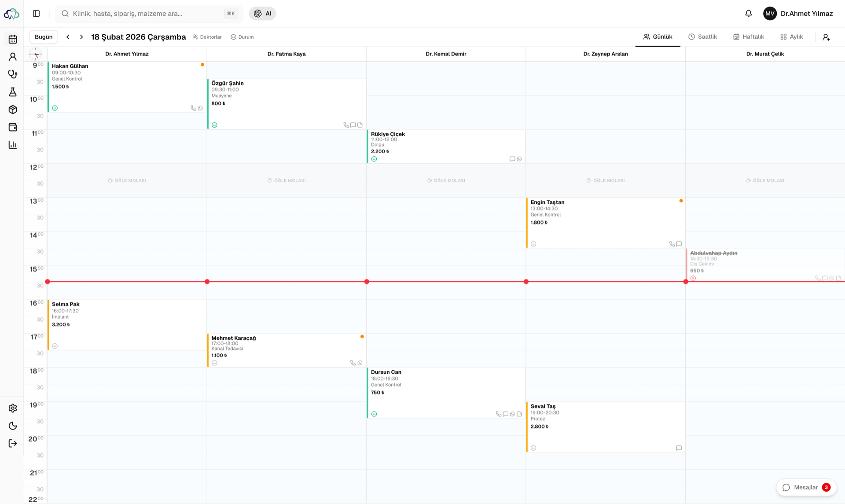Click the phone icon on Özgür Şahin's card
845x504 pixels.
click(346, 125)
